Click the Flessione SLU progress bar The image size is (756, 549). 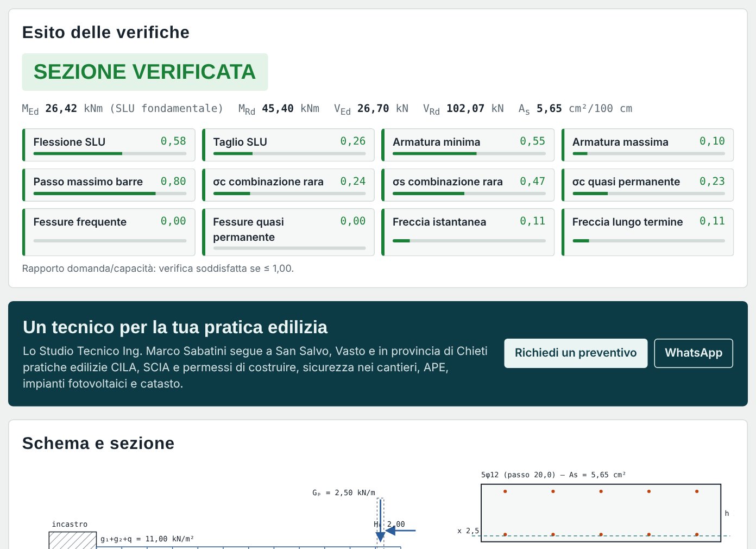coord(110,154)
